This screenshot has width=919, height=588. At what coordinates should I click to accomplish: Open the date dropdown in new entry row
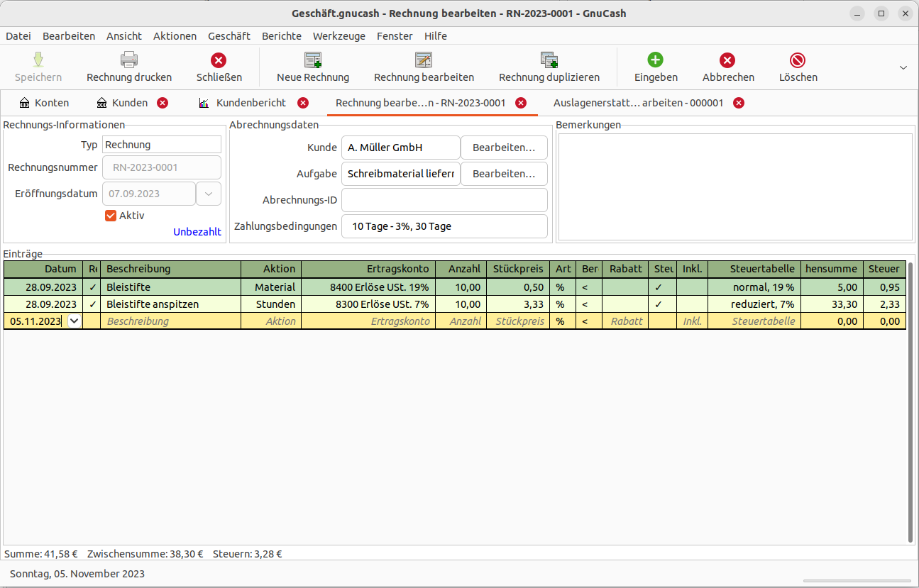click(74, 321)
